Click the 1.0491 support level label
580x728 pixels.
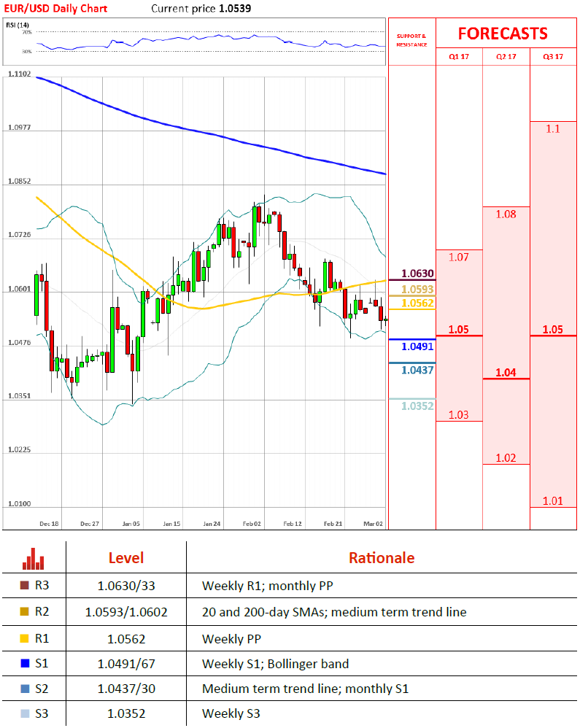tap(417, 346)
